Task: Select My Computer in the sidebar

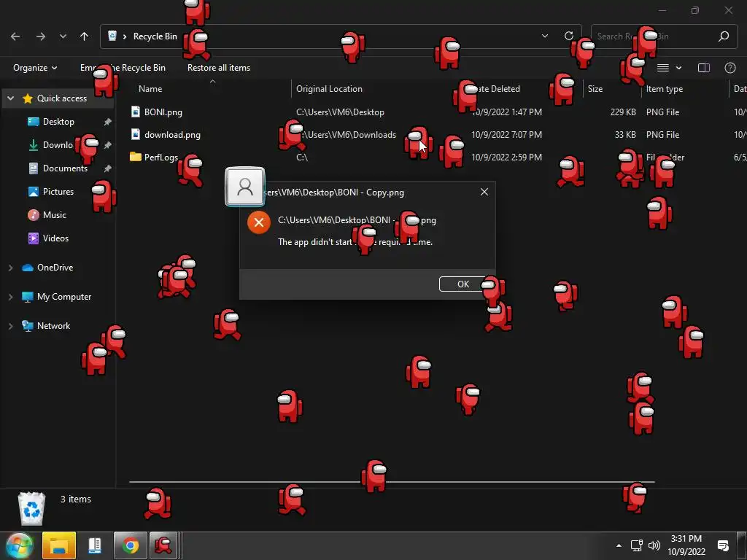Action: [64, 297]
